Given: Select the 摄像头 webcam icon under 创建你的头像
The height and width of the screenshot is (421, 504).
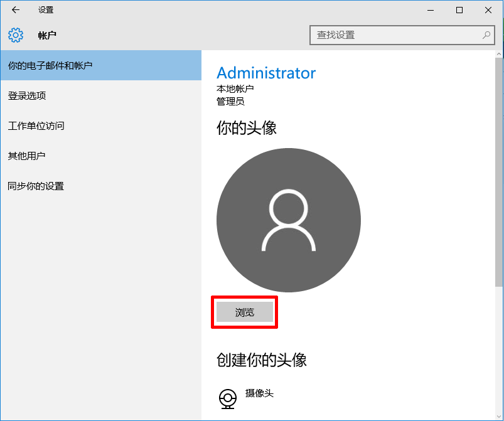Looking at the screenshot, I should (227, 396).
